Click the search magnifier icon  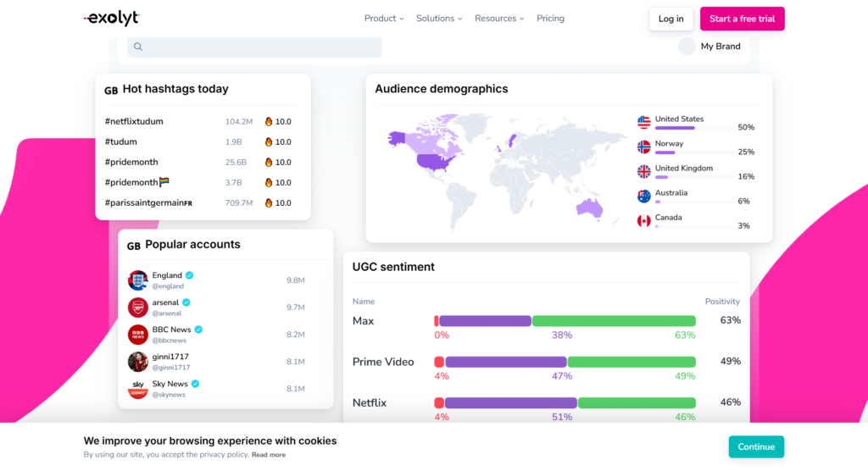pyautogui.click(x=138, y=47)
